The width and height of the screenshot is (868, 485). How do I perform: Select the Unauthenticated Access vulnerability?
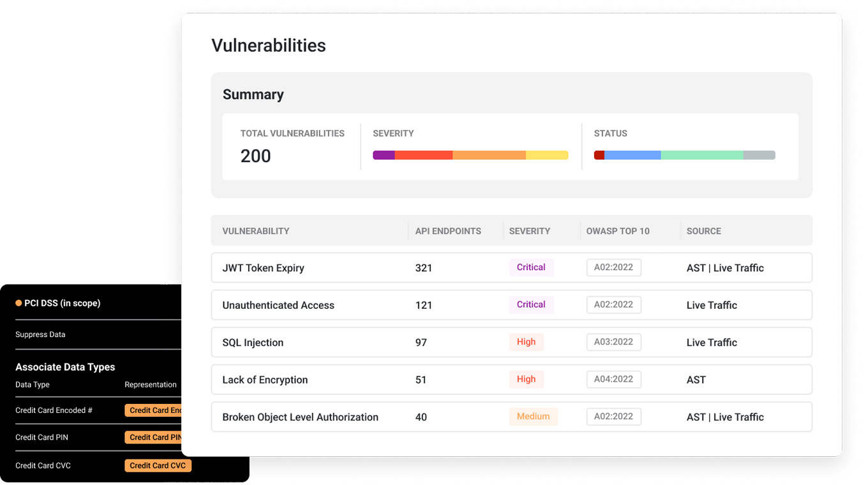[x=278, y=305]
